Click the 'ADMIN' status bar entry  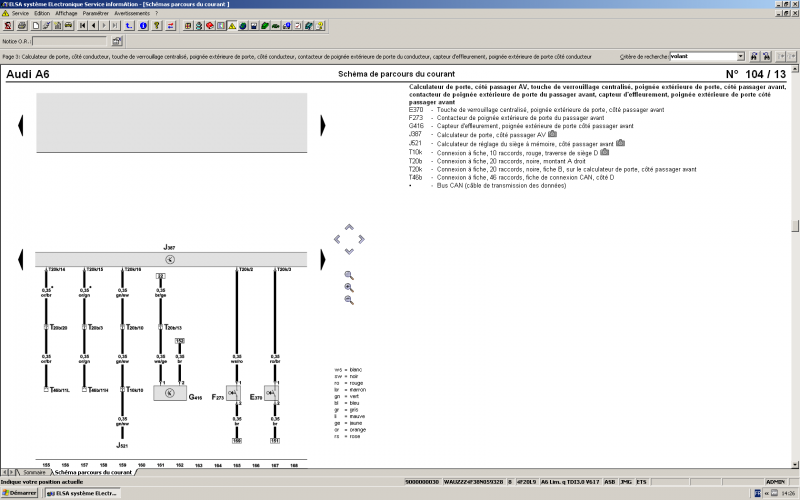[x=776, y=482]
